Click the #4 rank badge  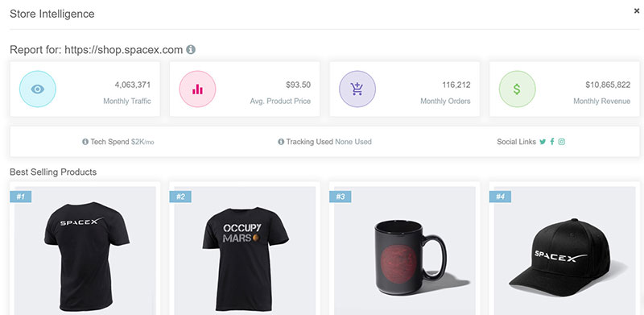(500, 197)
